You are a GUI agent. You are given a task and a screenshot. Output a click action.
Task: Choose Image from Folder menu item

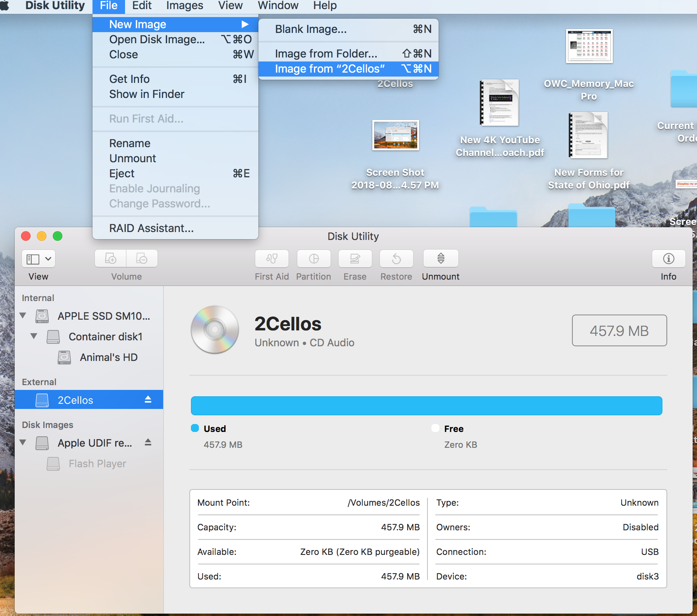[x=348, y=54]
